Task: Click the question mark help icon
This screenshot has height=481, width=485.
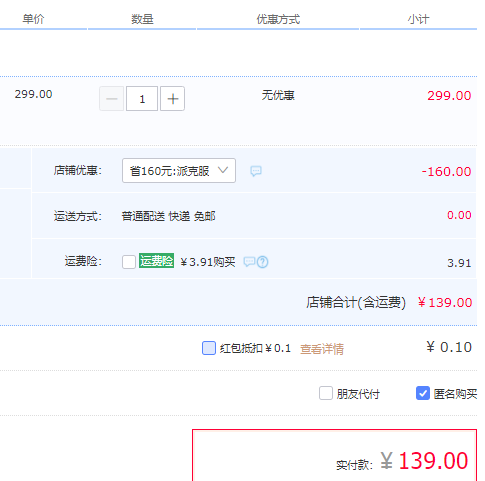Action: click(x=262, y=262)
